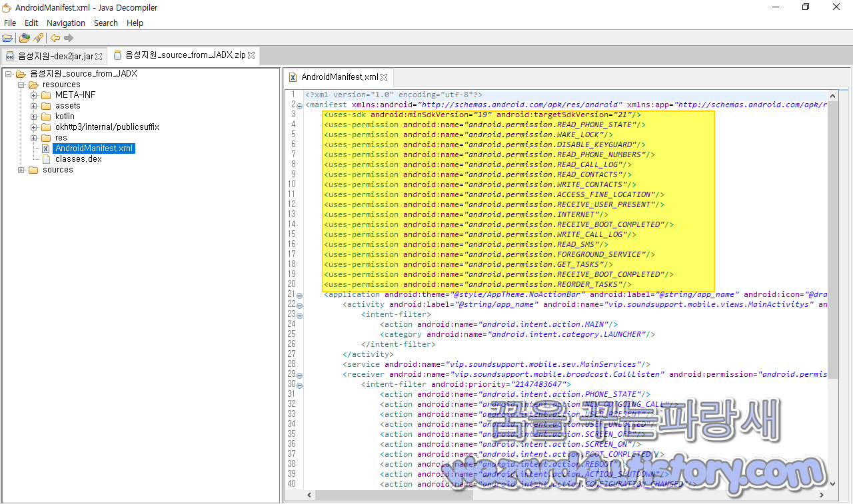853x504 pixels.
Task: Click the category LAUNCHER line
Action: pyautogui.click(x=517, y=334)
